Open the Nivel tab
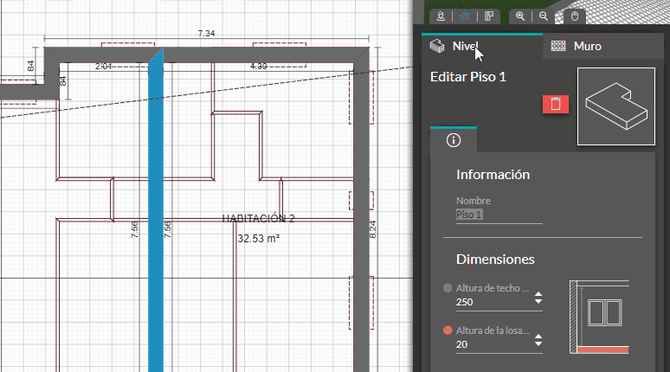Screen dimensions: 670x372 click(482, 46)
